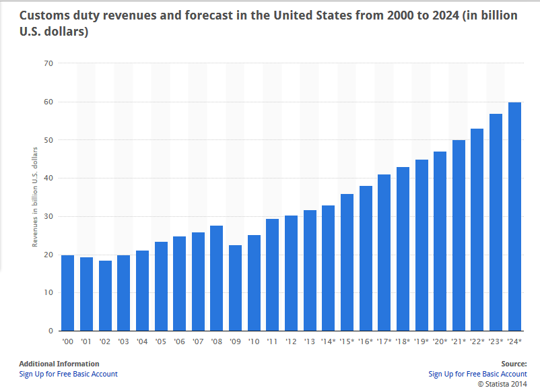Select the '09 revenue bar
This screenshot has width=540, height=392.
tap(236, 288)
